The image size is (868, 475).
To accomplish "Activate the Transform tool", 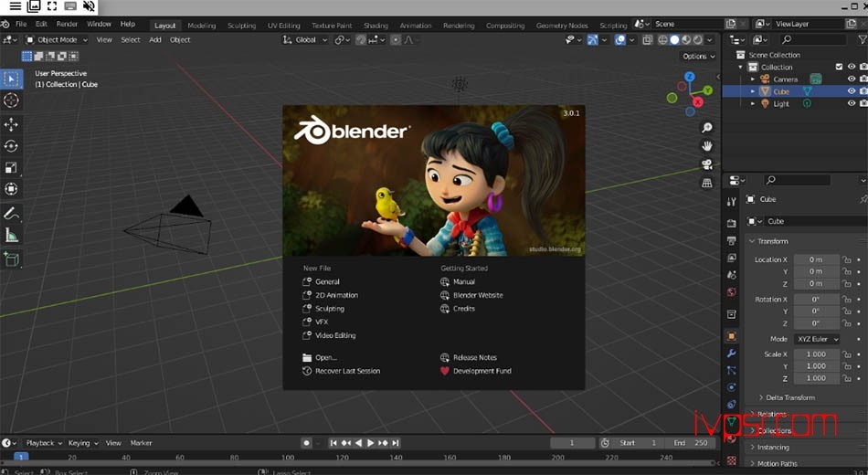I will [11, 189].
